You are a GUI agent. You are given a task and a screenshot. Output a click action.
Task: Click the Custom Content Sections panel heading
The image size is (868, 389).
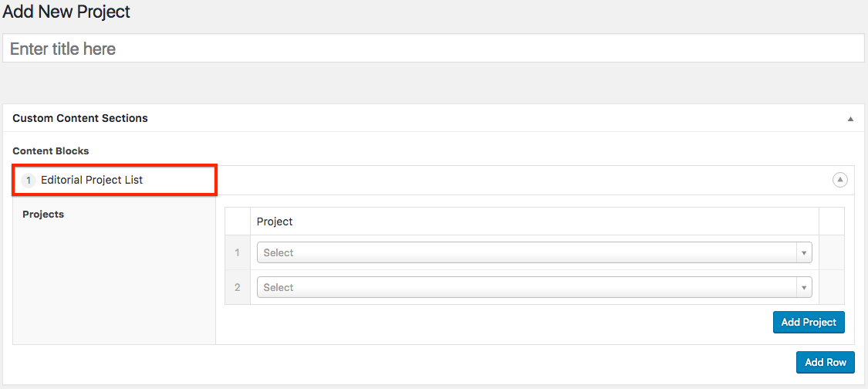click(80, 118)
